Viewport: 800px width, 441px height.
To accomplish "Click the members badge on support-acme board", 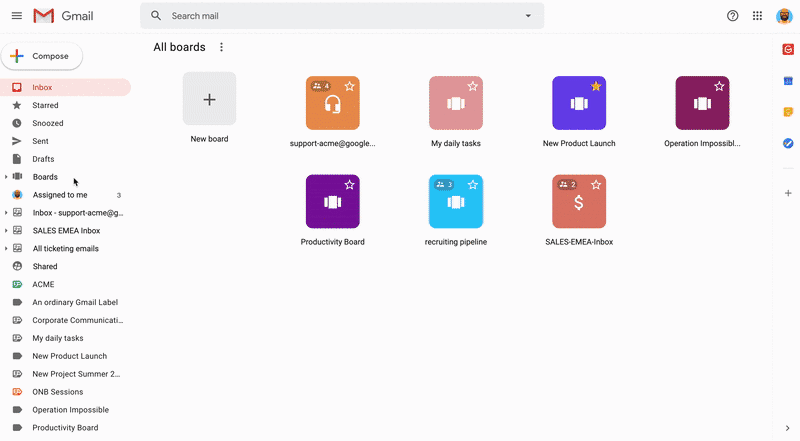I will (x=320, y=86).
